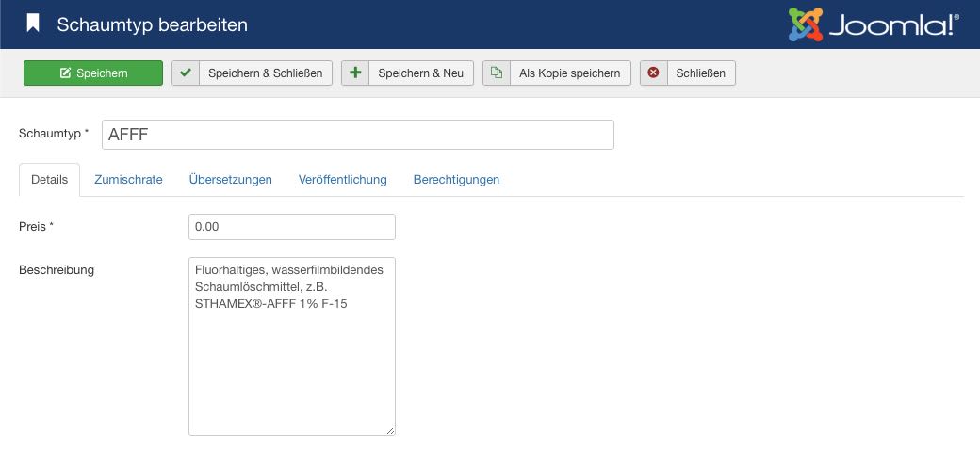Open the Berechtigungen tab

click(456, 180)
